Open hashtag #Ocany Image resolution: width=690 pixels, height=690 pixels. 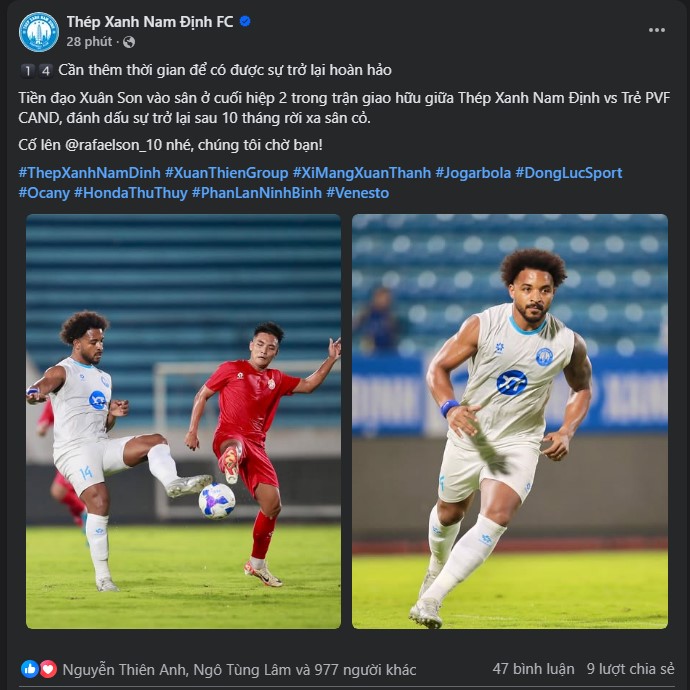click(x=44, y=193)
